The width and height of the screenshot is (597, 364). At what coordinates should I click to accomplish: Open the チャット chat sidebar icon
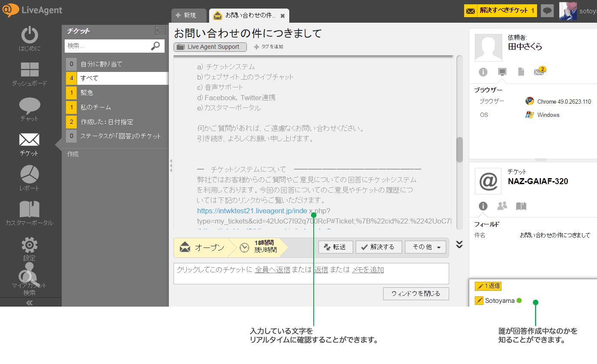coord(30,105)
